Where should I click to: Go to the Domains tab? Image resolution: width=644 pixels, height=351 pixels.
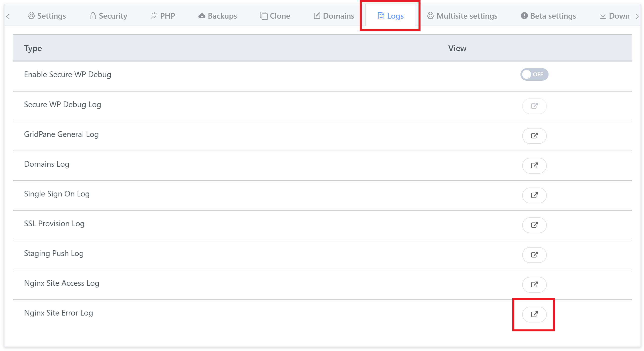pos(334,16)
